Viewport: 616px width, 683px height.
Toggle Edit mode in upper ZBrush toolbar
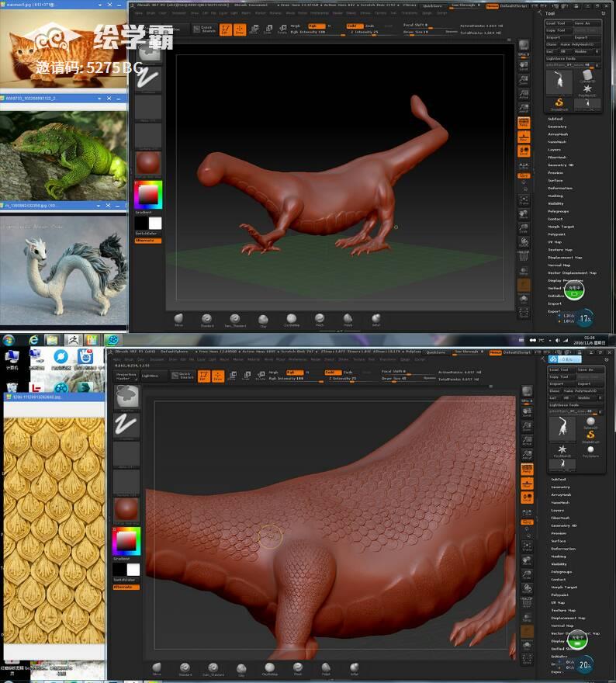226,29
